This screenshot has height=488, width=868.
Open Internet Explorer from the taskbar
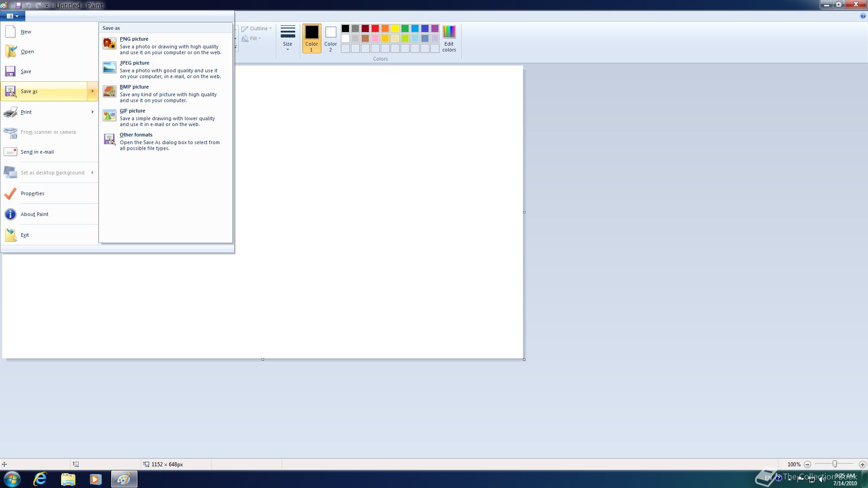point(40,479)
